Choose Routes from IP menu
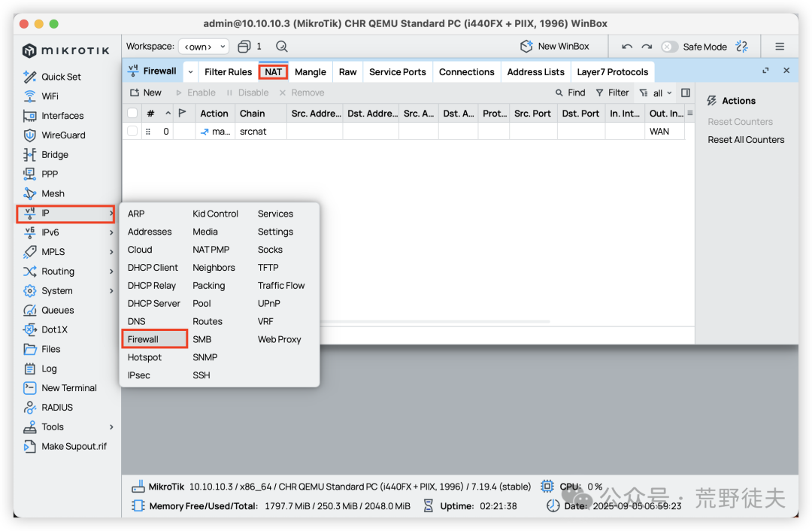 pyautogui.click(x=208, y=322)
